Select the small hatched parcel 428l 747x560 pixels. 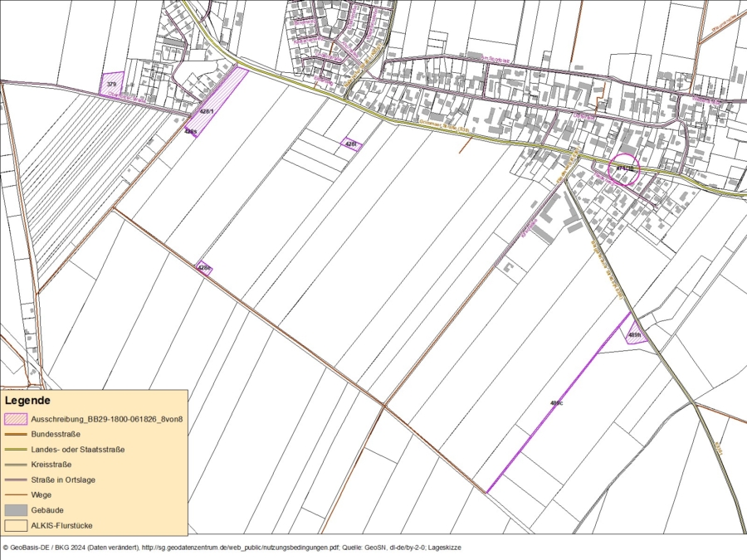pyautogui.click(x=352, y=144)
